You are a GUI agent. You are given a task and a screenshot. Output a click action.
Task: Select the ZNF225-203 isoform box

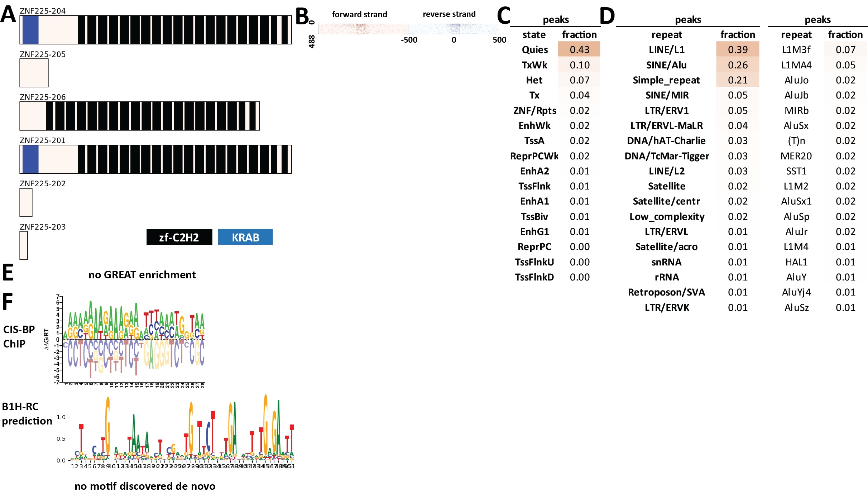point(24,245)
